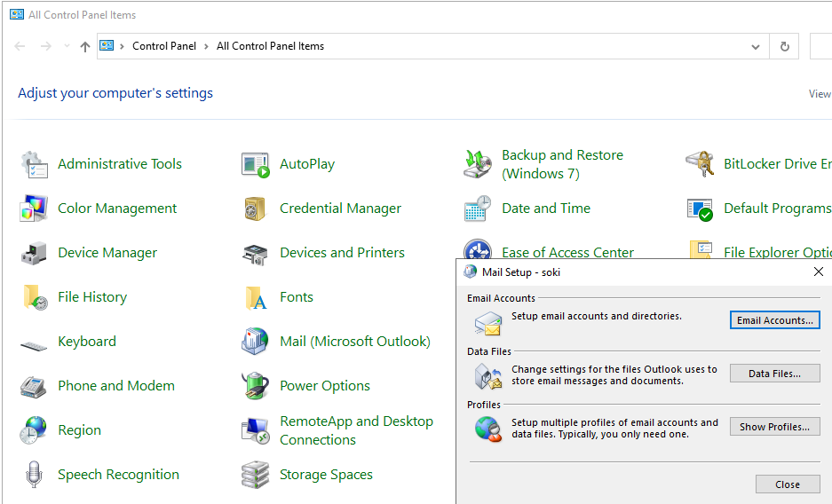Click the Data Files... button
This screenshot has height=504, width=832.
(774, 374)
